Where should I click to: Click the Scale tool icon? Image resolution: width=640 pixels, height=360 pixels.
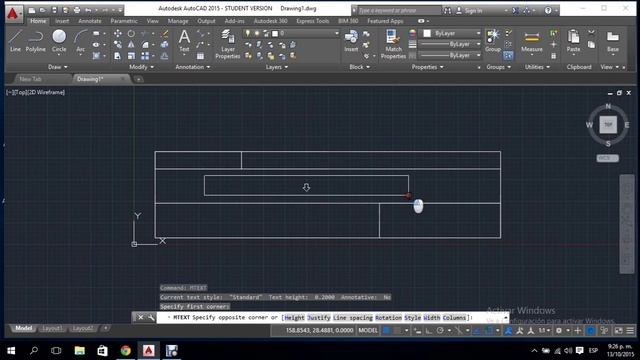131,56
